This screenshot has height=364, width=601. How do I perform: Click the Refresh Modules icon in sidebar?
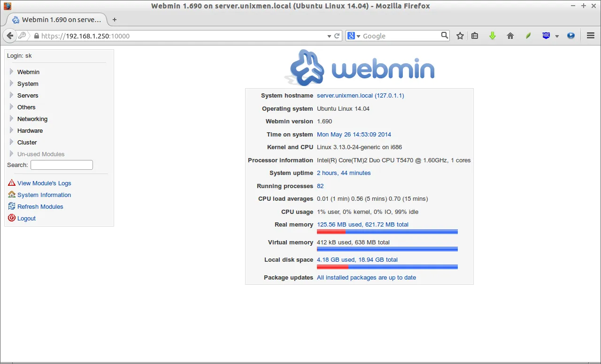[x=11, y=206]
